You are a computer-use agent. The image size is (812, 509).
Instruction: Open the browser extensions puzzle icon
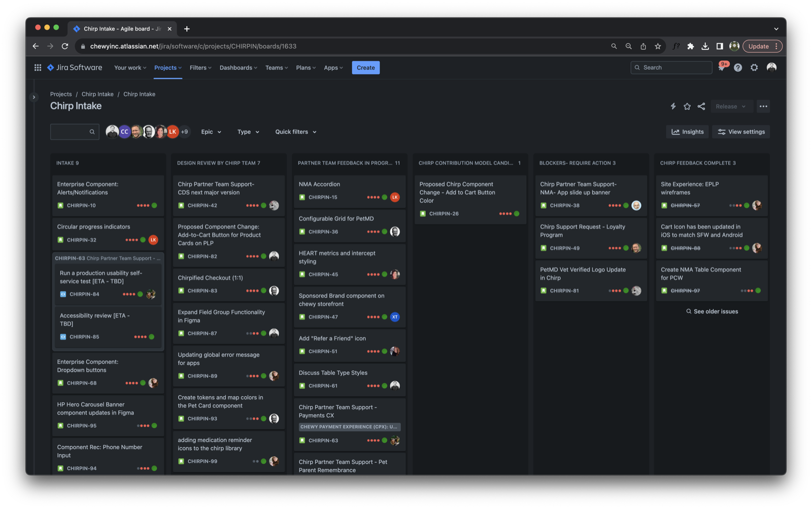click(x=690, y=46)
